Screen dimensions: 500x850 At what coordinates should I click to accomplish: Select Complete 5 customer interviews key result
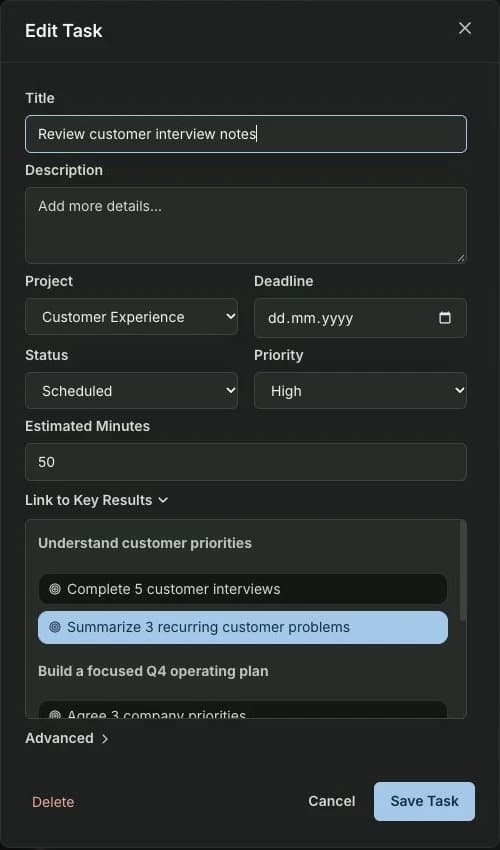242,589
